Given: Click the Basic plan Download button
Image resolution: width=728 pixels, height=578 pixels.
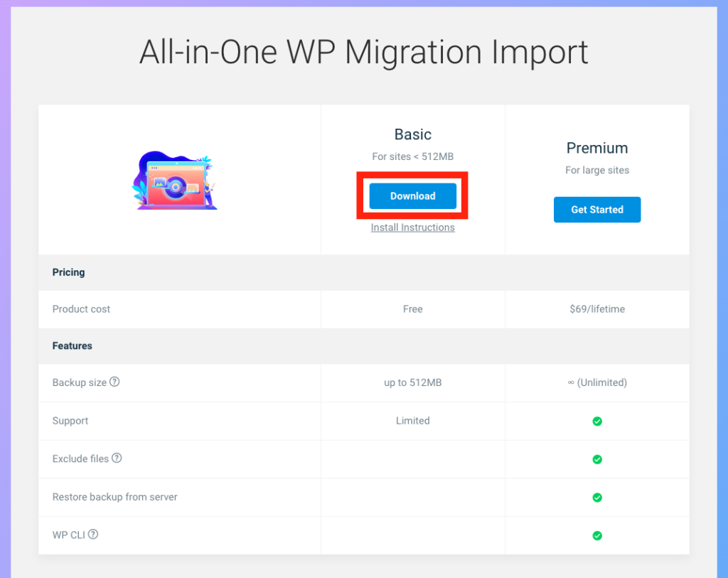Looking at the screenshot, I should point(413,196).
